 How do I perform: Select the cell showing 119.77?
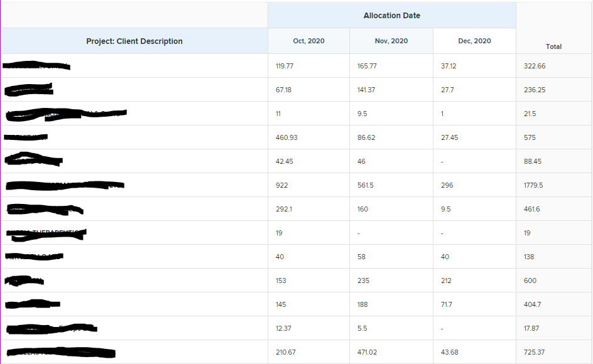click(285, 66)
